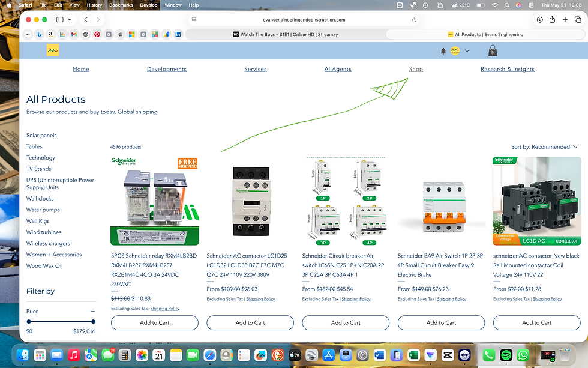
Task: Collapse the Price filter section
Action: point(92,312)
